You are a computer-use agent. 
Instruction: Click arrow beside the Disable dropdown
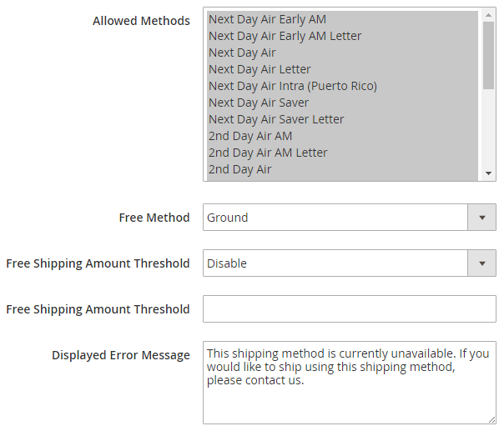481,263
